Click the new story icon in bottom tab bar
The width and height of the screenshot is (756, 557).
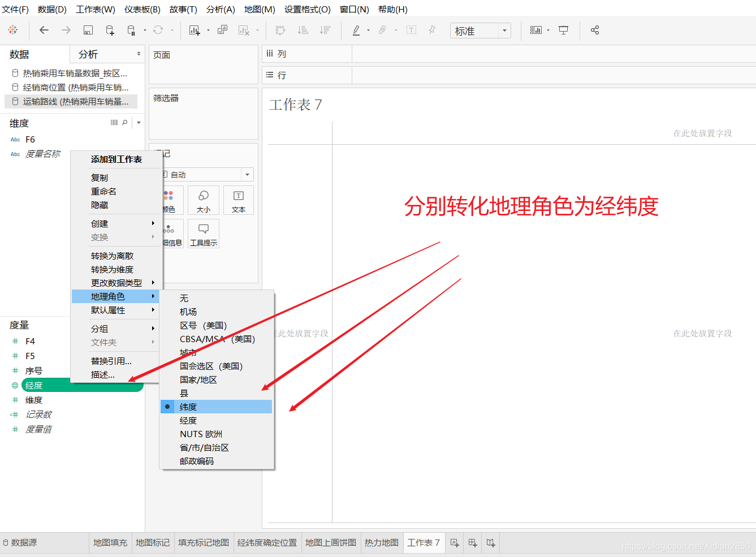pos(491,543)
